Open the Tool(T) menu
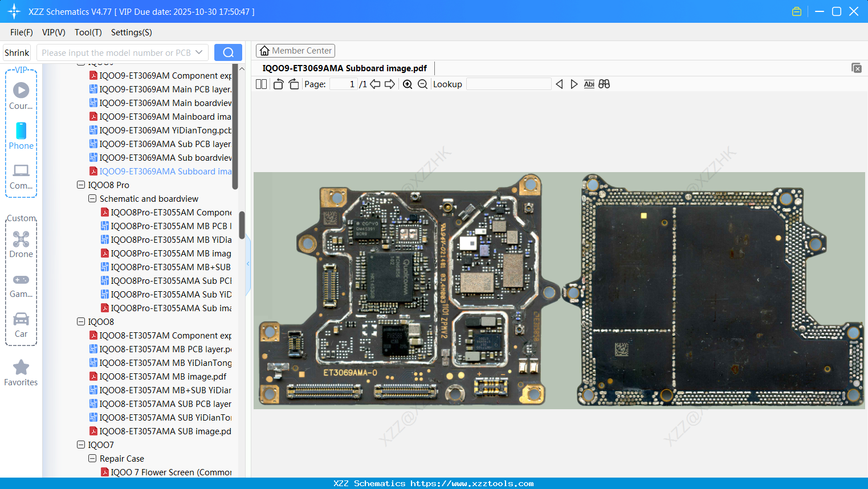 [x=88, y=32]
